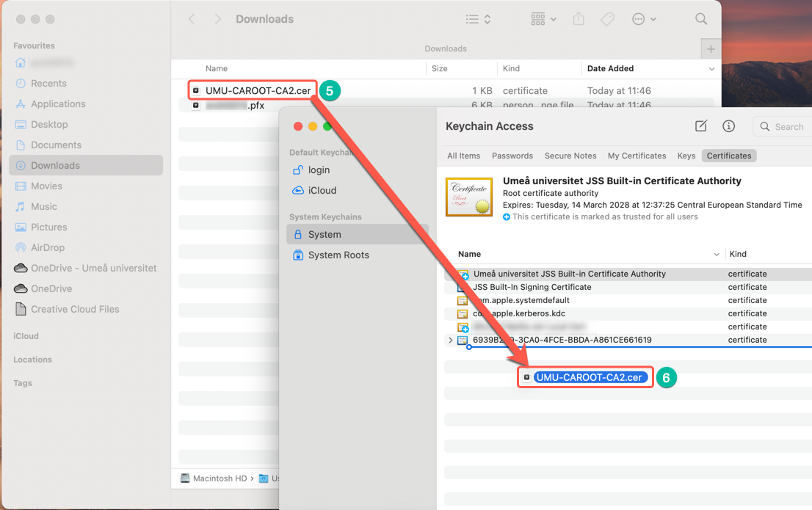Go forward in the Finder window
Viewport: 812px width, 510px height.
click(x=217, y=19)
